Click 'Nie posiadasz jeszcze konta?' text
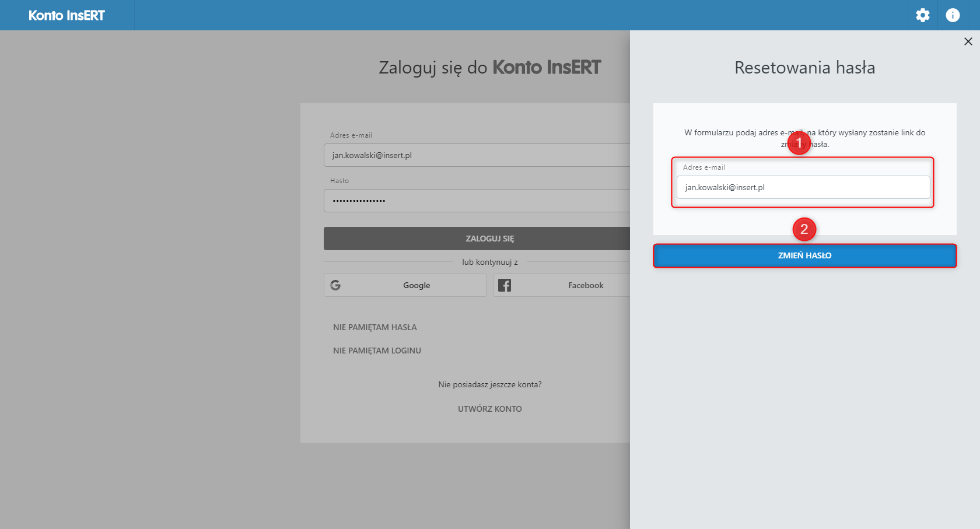Image resolution: width=980 pixels, height=529 pixels. point(490,384)
